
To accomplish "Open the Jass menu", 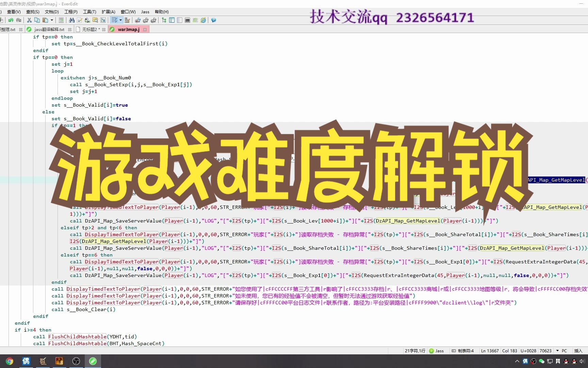I will pos(145,12).
